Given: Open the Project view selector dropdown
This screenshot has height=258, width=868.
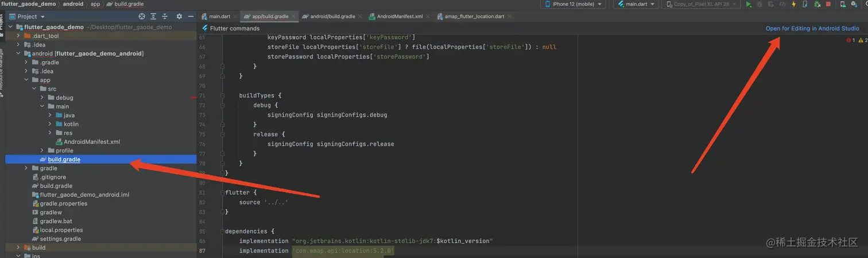Looking at the screenshot, I should 27,17.
